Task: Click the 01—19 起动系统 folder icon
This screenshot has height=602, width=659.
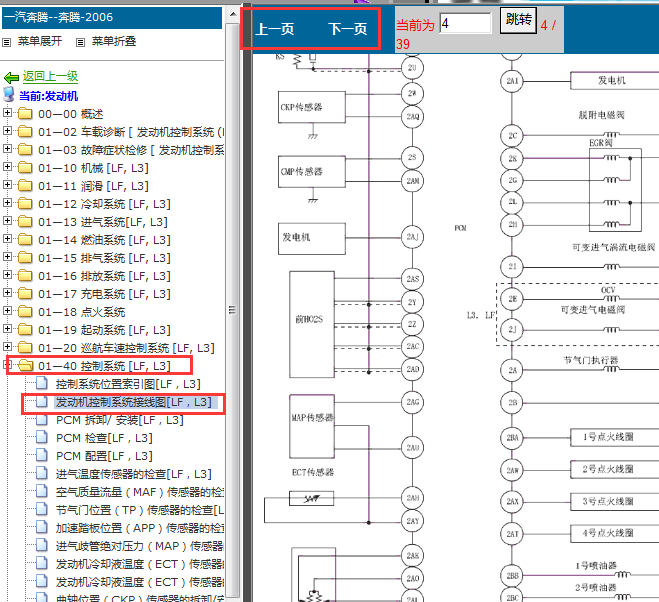Action: pos(25,330)
